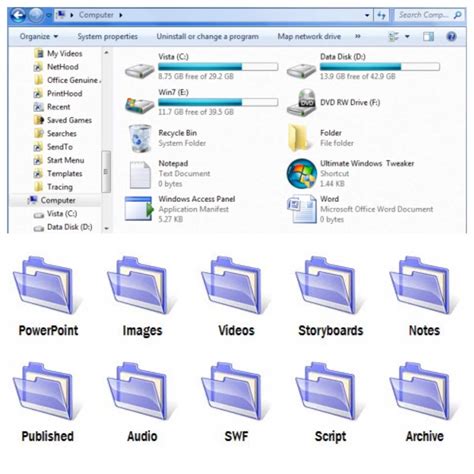Select Start Menu in navigation pane

tap(59, 160)
